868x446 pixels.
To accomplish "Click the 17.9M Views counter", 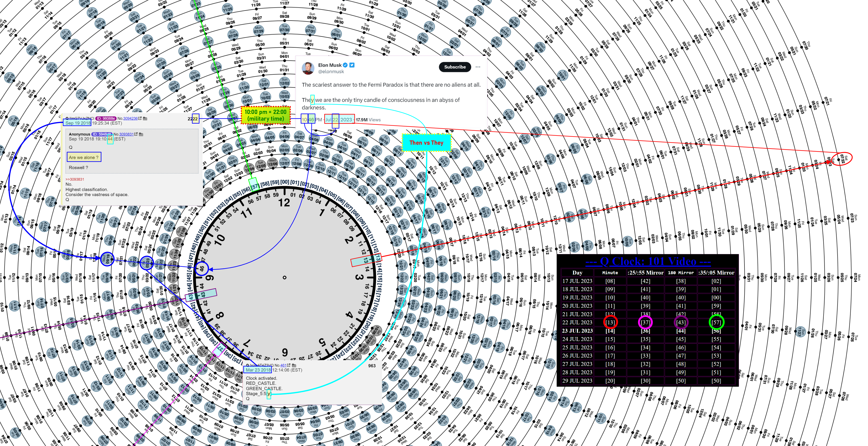I will (368, 120).
